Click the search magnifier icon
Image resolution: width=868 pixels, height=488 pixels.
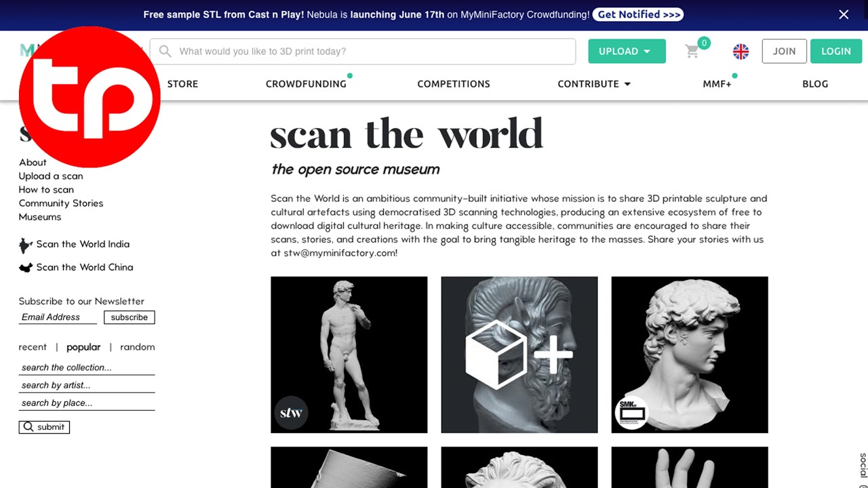[x=165, y=52]
